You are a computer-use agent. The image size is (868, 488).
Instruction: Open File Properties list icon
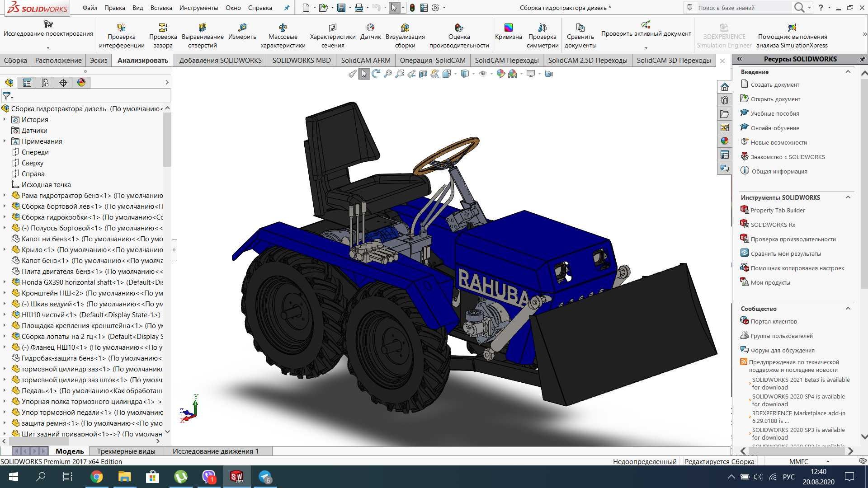pyautogui.click(x=424, y=8)
